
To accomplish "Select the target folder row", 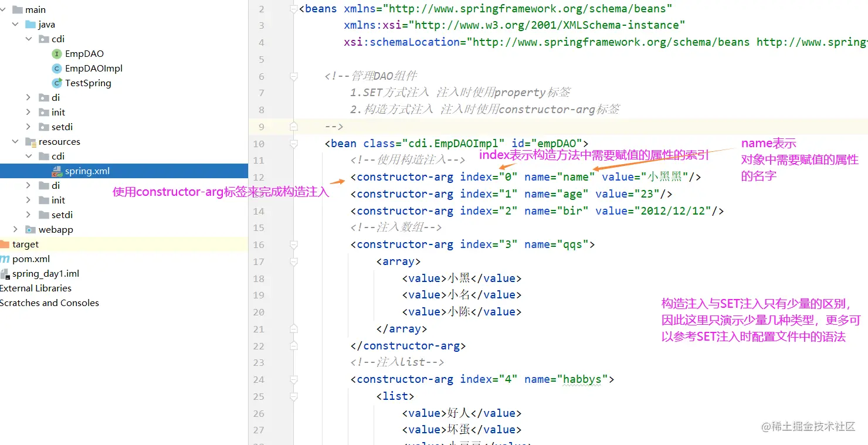I will coord(124,244).
